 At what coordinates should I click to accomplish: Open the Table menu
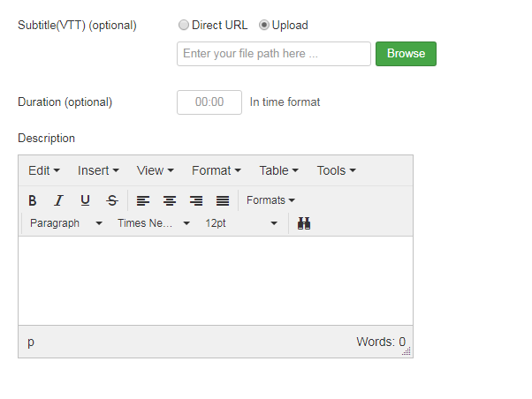[x=278, y=170]
